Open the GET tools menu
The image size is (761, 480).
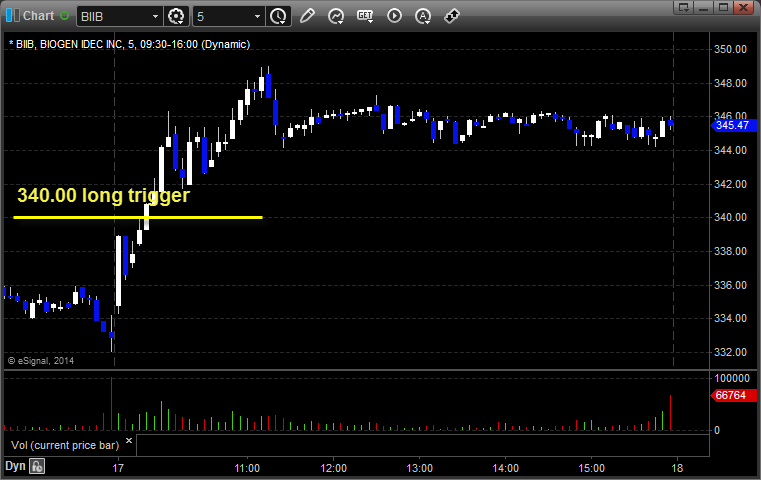click(x=365, y=16)
